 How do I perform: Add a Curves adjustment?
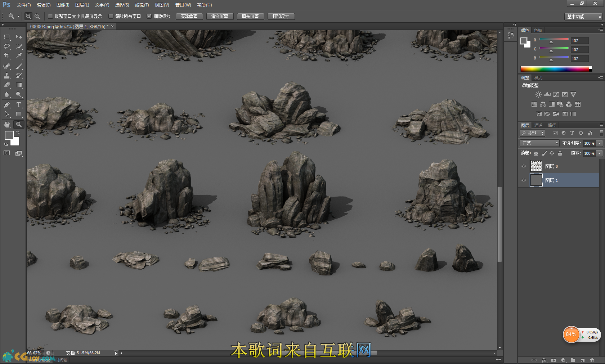click(x=556, y=94)
